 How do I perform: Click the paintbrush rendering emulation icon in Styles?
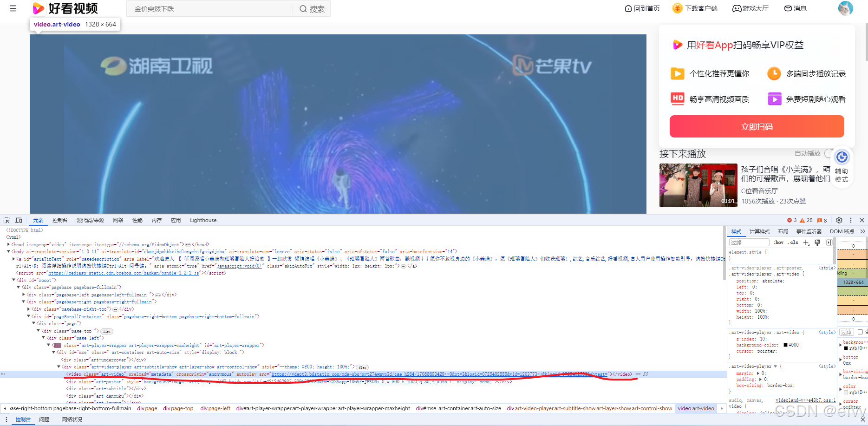[x=817, y=242]
